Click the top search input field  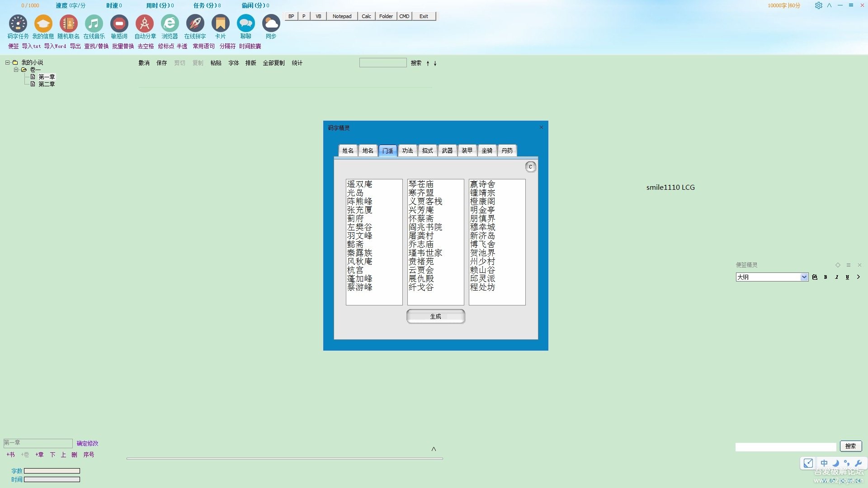pyautogui.click(x=383, y=63)
